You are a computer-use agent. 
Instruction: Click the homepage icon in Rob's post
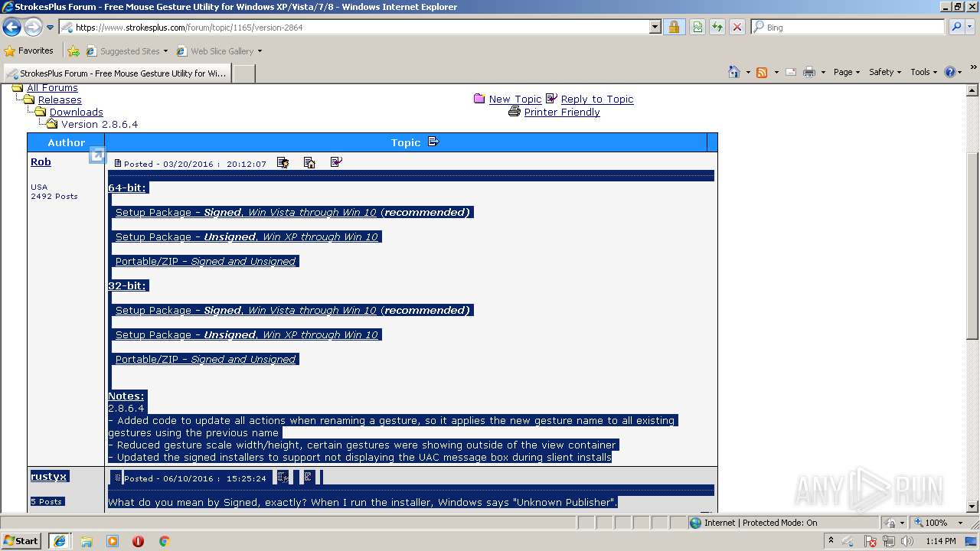pyautogui.click(x=309, y=162)
